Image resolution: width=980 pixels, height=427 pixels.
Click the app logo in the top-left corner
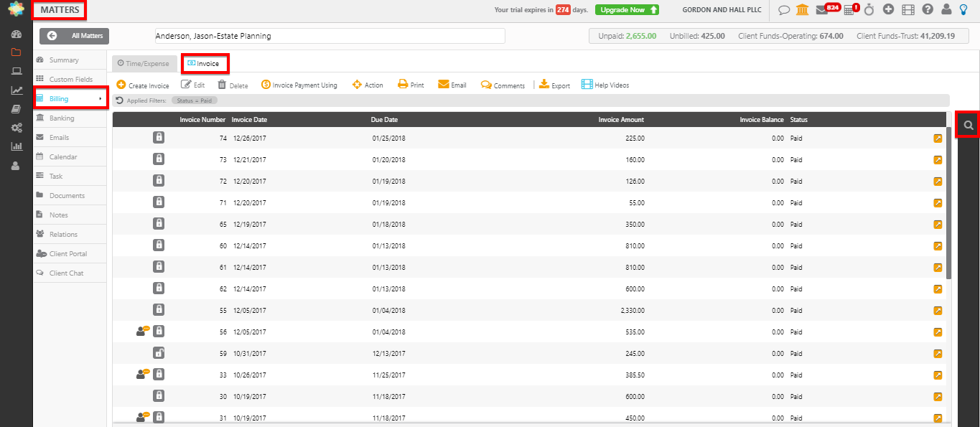[16, 10]
